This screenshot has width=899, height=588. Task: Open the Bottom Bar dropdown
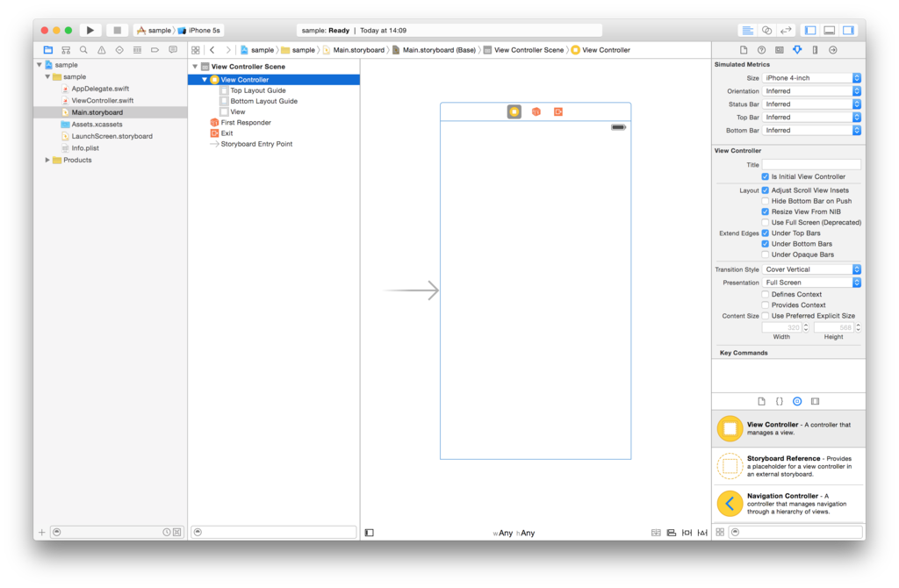[x=811, y=131]
